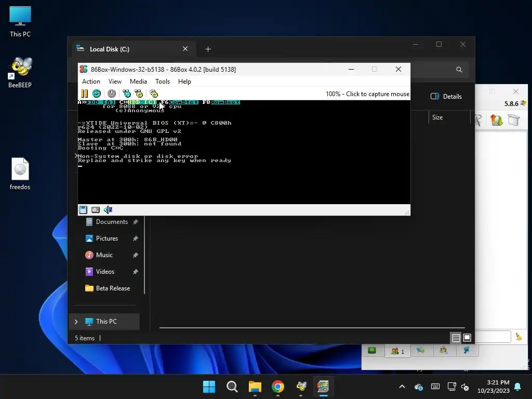Select BeeBEEP users tab showing 1
The width and height of the screenshot is (532, 399).
coord(397,351)
